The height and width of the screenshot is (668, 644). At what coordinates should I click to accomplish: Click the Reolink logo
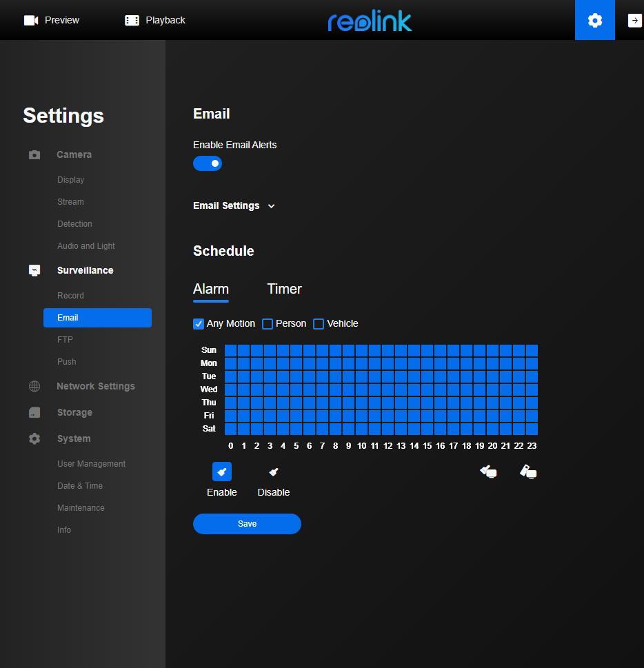pos(370,21)
